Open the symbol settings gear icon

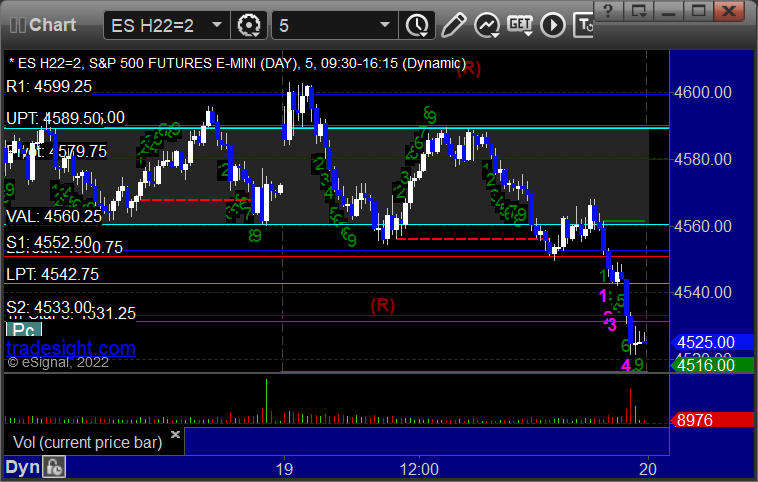[249, 25]
